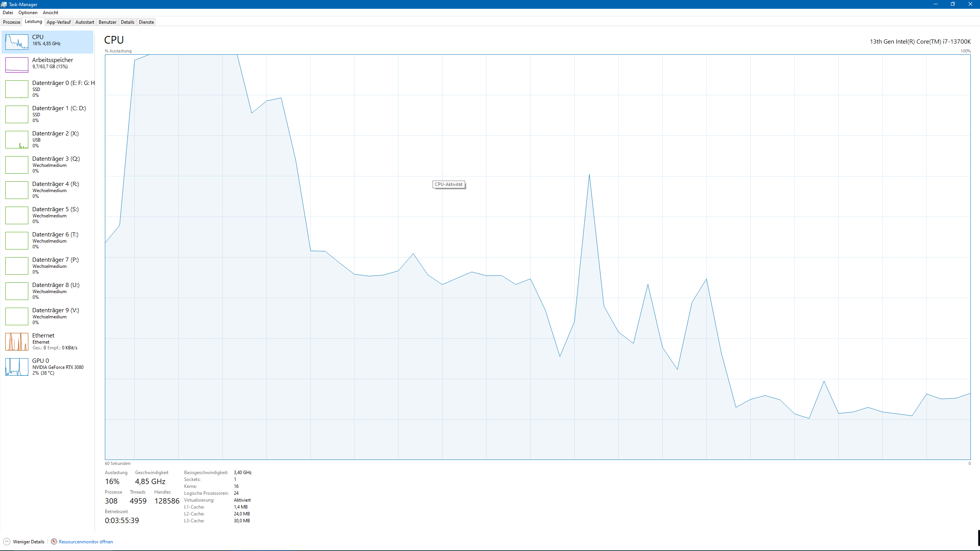Open the Autostart tab
This screenshot has height=551, width=980.
(x=85, y=22)
